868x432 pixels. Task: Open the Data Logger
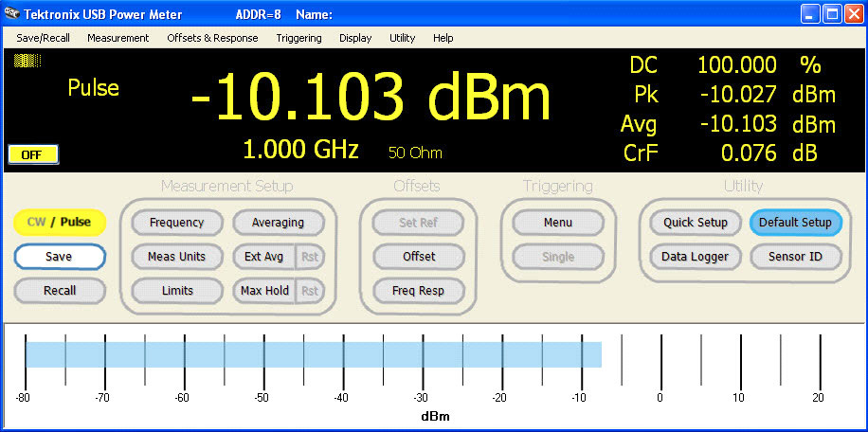click(x=696, y=257)
